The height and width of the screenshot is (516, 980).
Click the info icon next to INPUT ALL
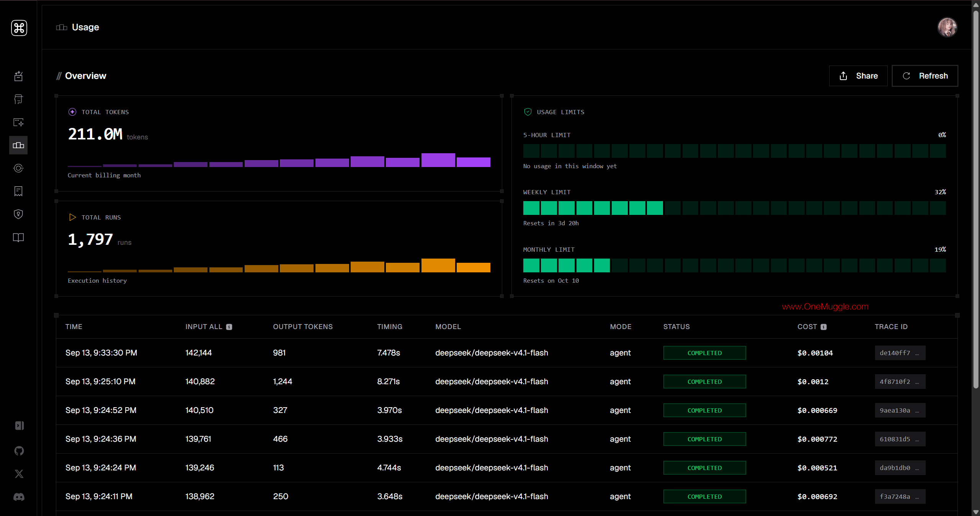click(x=229, y=327)
